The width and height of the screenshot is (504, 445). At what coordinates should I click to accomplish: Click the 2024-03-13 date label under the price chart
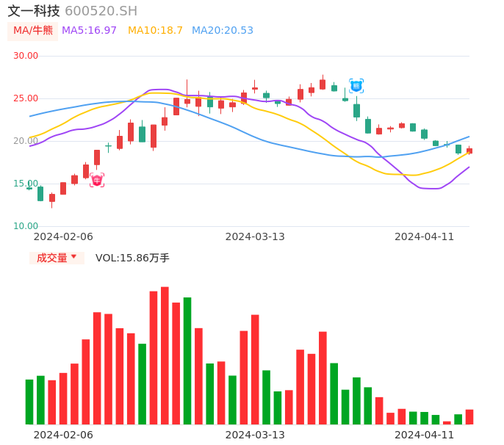pos(254,236)
